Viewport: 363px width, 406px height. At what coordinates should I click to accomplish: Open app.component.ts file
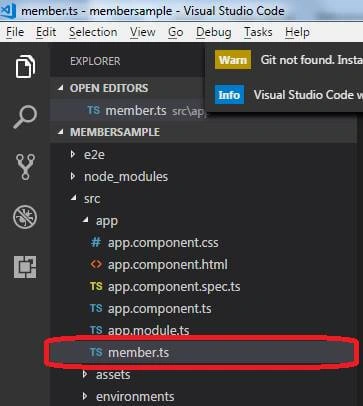(160, 309)
